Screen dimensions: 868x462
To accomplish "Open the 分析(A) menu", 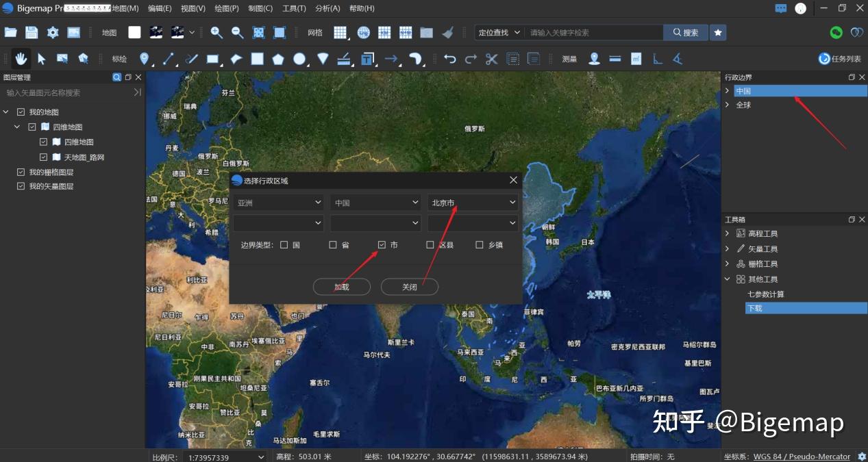I will (x=327, y=8).
